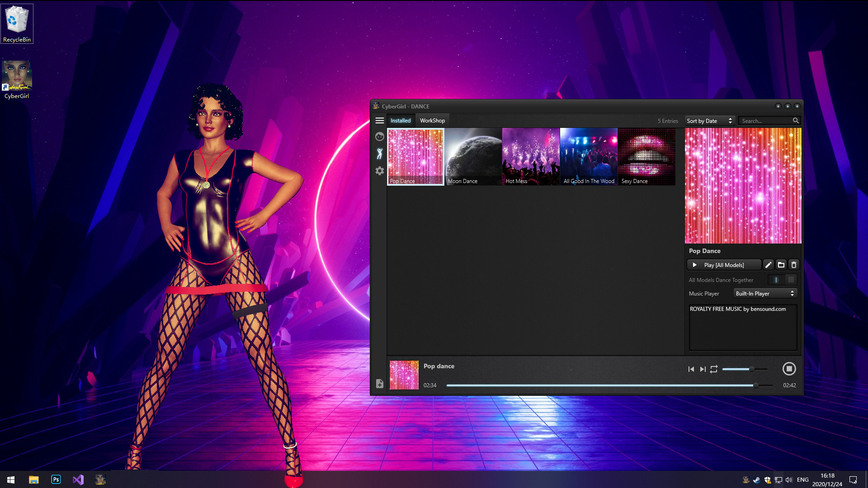868x488 pixels.
Task: Select the dance section icon in sidebar
Action: [380, 154]
